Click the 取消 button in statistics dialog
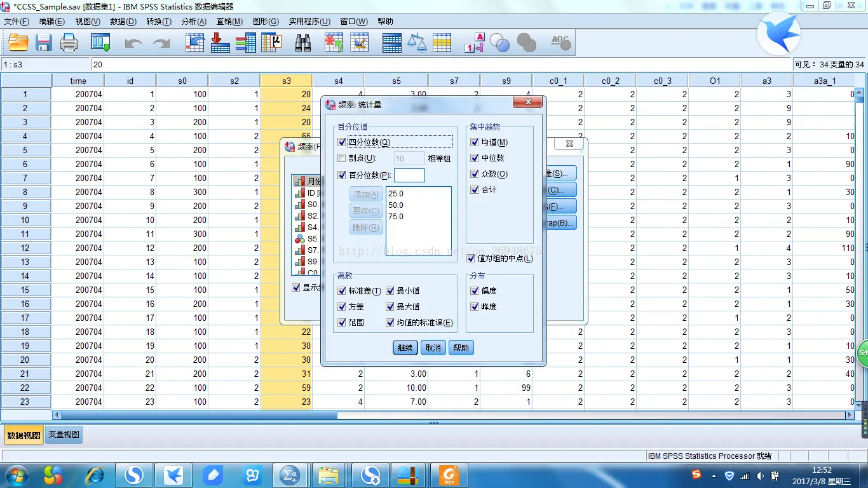 (433, 348)
